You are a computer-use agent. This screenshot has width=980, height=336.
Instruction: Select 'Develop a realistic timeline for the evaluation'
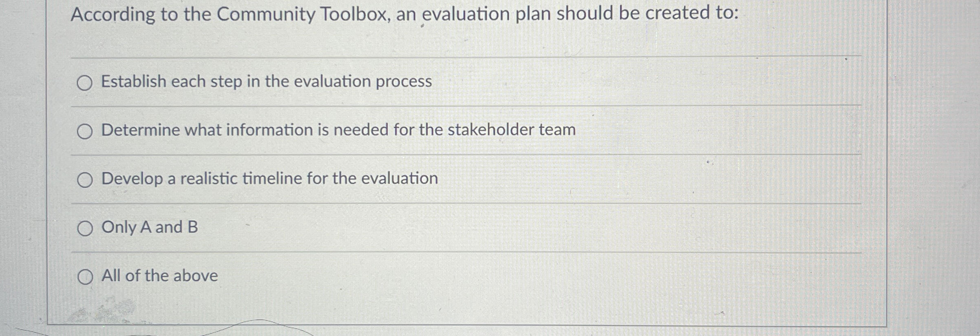click(85, 179)
